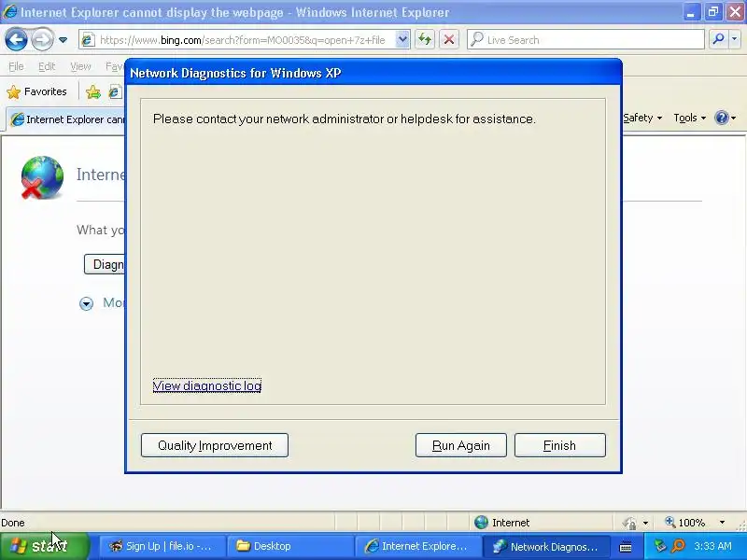The height and width of the screenshot is (560, 747).
Task: Click the 3:33 AM system clock
Action: pos(712,546)
